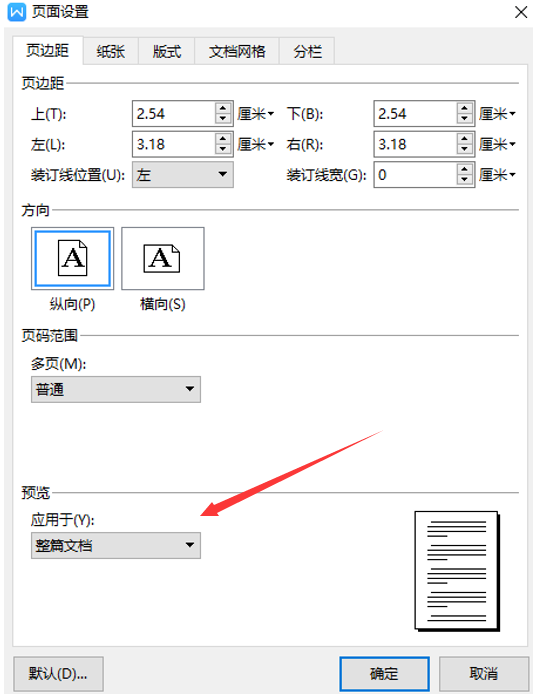This screenshot has height=696, width=540.
Task: Select portrait orientation 纵向(P)
Action: point(72,258)
